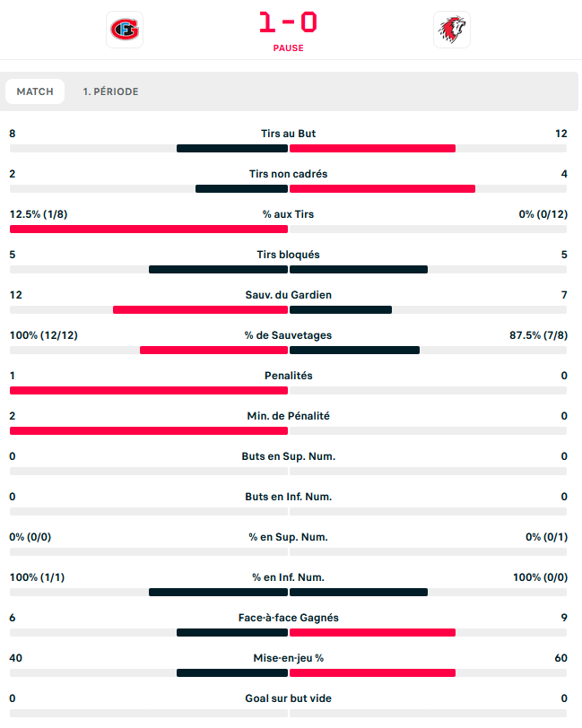
Task: Click the Tirs au But stat label
Action: (288, 134)
